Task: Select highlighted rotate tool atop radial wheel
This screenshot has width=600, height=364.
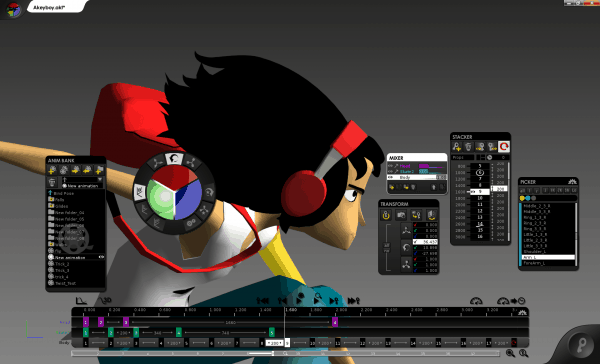Action: [x=174, y=159]
